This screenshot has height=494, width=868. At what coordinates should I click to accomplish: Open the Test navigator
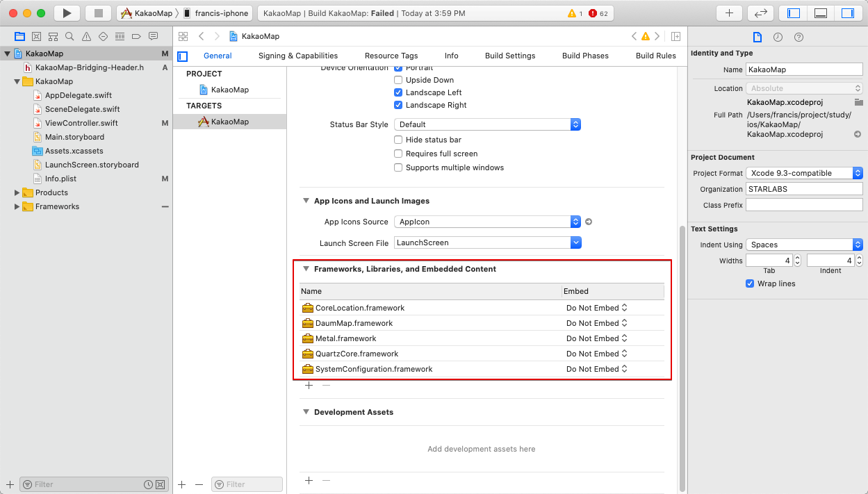[x=103, y=36]
